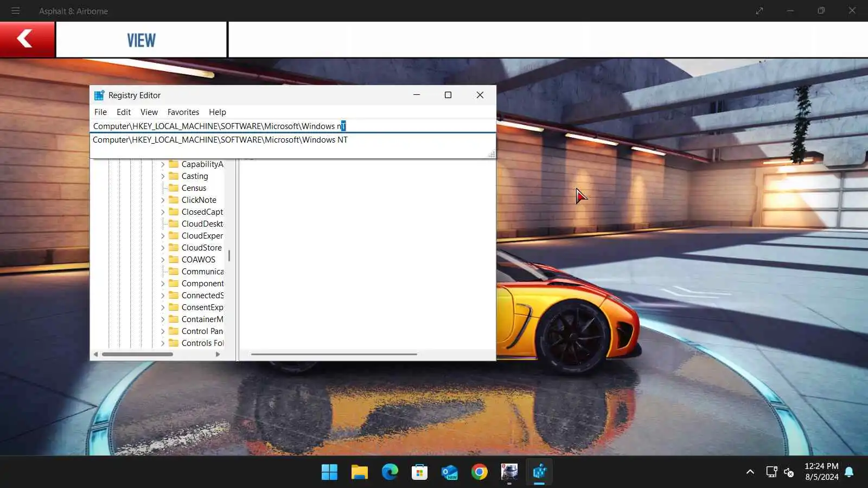The image size is (868, 488).
Task: Click the tree pane scroll-left arrow
Action: coord(95,355)
